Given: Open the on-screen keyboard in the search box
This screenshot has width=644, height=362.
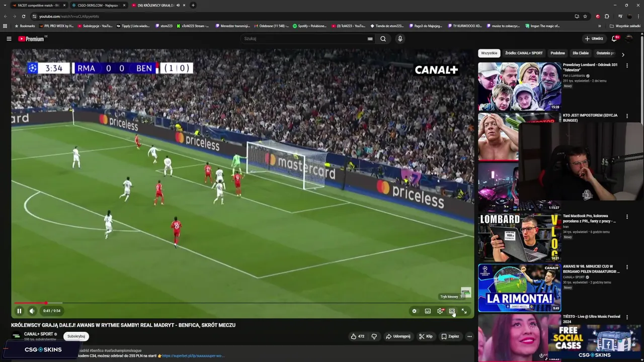Looking at the screenshot, I should coord(370,39).
